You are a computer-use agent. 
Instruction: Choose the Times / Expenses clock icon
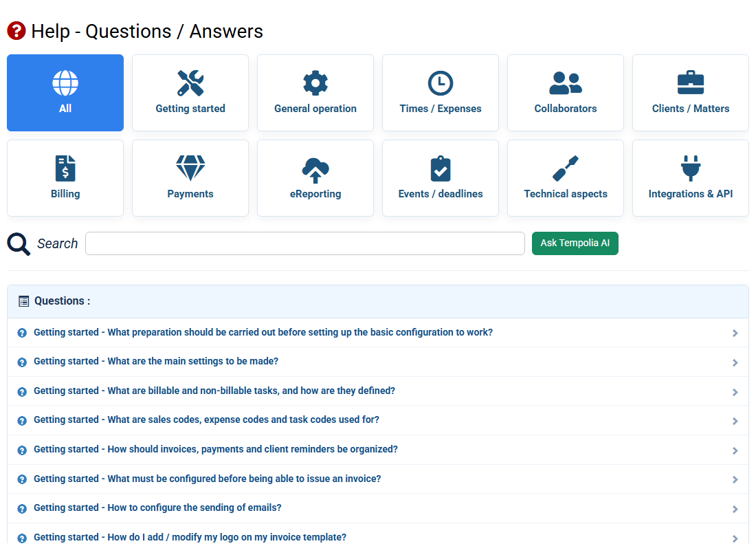440,83
